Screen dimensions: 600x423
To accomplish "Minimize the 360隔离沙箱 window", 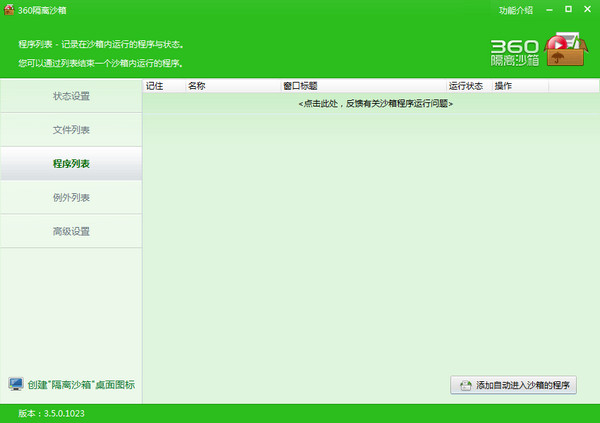I will coord(550,10).
